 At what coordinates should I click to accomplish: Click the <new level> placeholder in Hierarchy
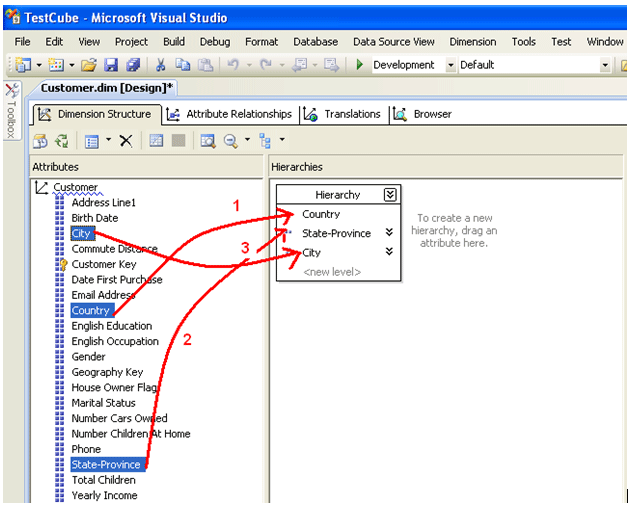tap(332, 272)
